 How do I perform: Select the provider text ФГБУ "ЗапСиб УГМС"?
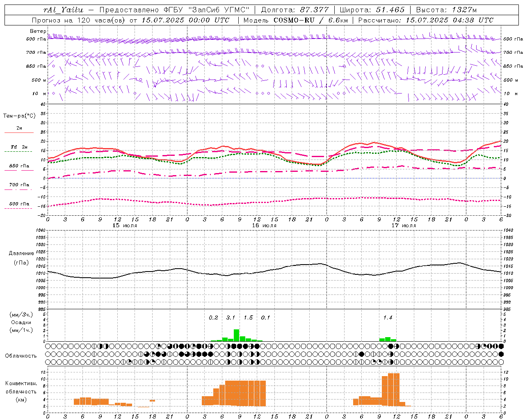pyautogui.click(x=206, y=10)
